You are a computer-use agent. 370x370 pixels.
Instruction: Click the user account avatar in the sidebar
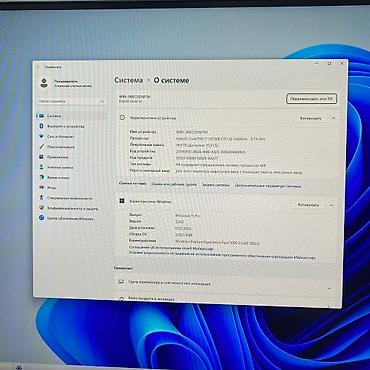click(44, 83)
